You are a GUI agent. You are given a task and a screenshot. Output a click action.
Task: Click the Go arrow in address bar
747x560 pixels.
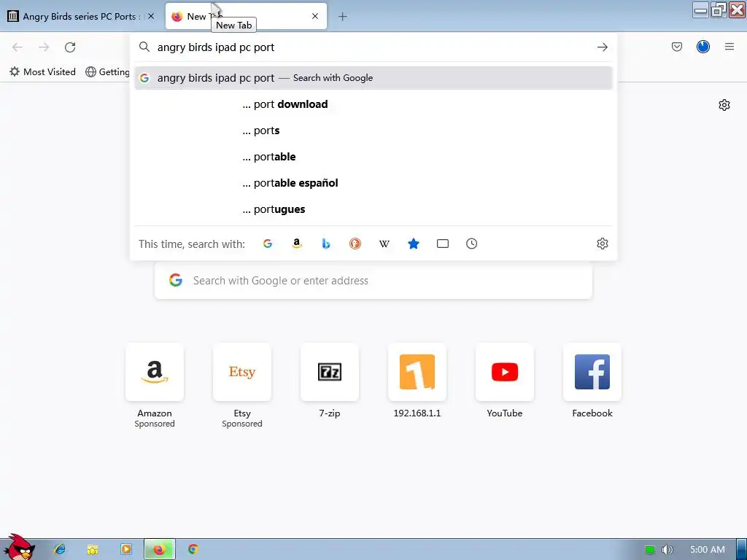click(x=602, y=47)
